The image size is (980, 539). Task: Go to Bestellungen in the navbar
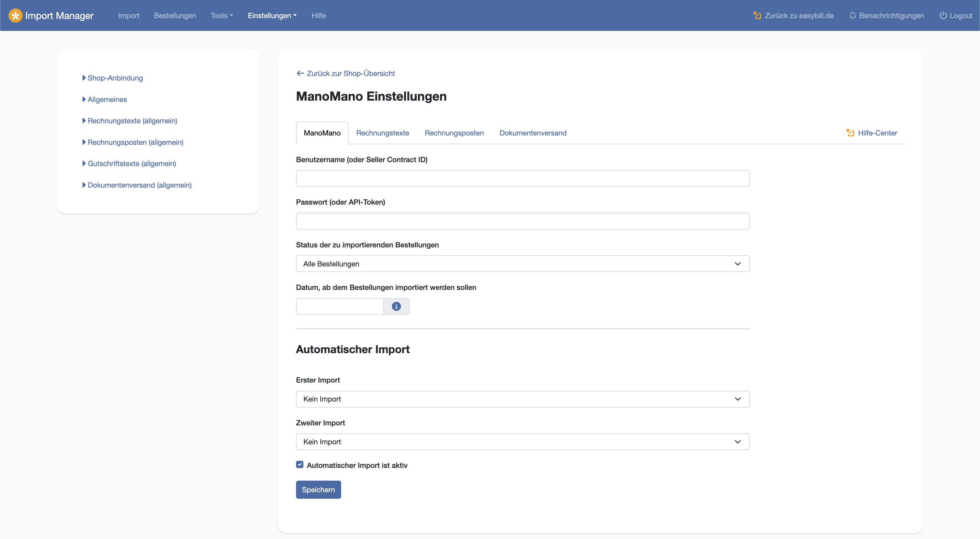pyautogui.click(x=175, y=16)
